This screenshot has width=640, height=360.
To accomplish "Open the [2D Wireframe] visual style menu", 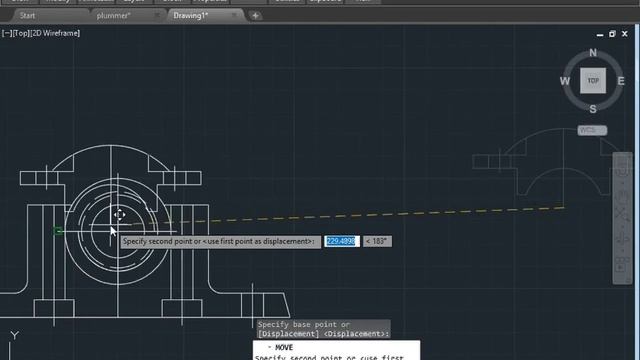I will (x=55, y=33).
